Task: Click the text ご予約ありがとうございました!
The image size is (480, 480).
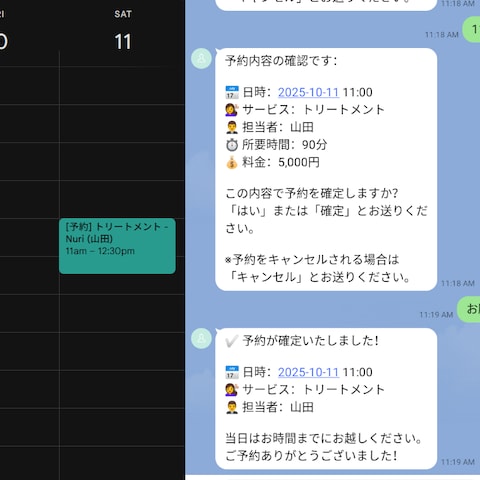Action: 311,456
